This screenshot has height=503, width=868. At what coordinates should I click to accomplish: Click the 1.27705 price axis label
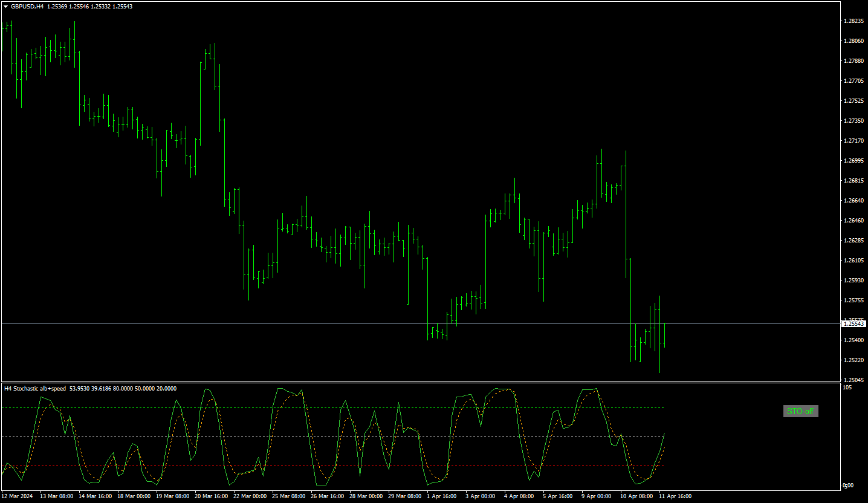tap(854, 81)
